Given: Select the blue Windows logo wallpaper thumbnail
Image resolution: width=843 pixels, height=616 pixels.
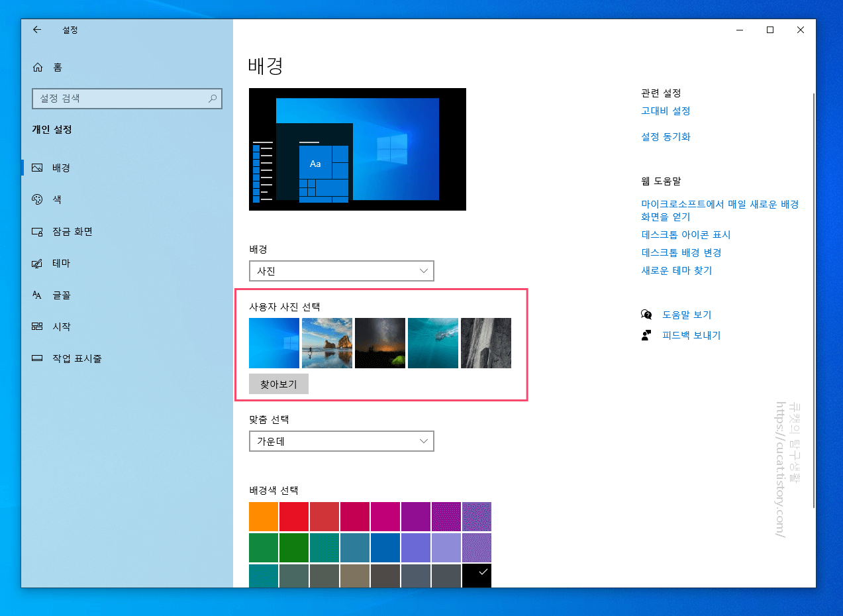Looking at the screenshot, I should [x=274, y=343].
